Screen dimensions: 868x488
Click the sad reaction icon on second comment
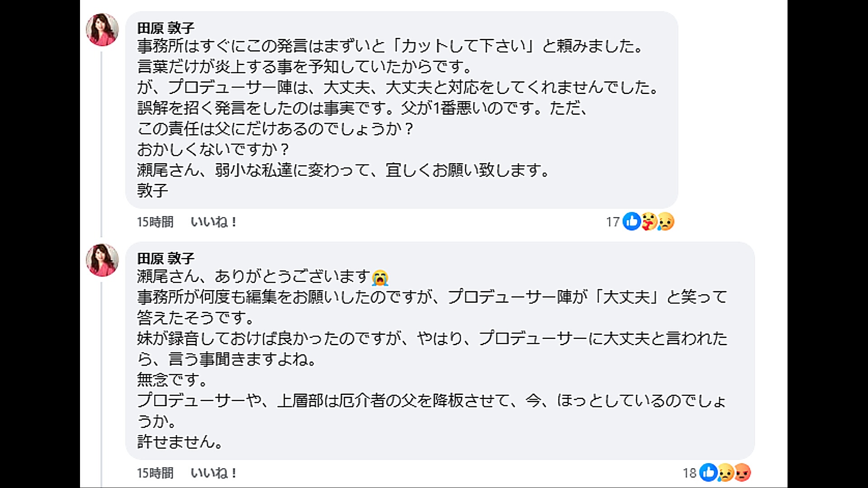[725, 473]
